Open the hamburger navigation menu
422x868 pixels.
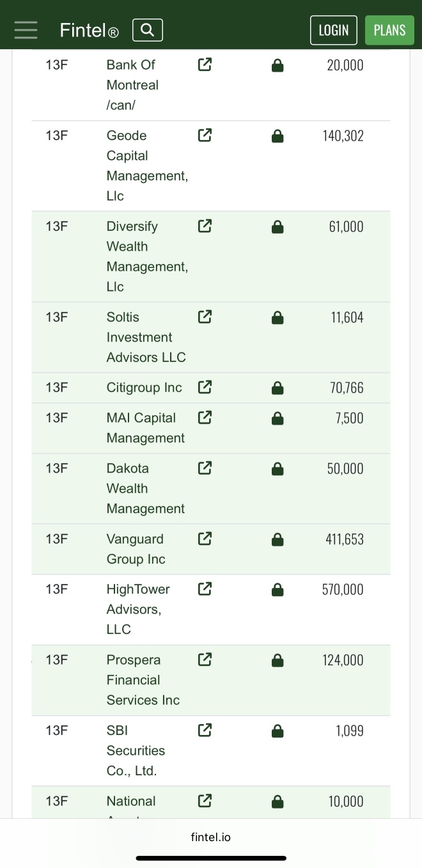(x=26, y=30)
